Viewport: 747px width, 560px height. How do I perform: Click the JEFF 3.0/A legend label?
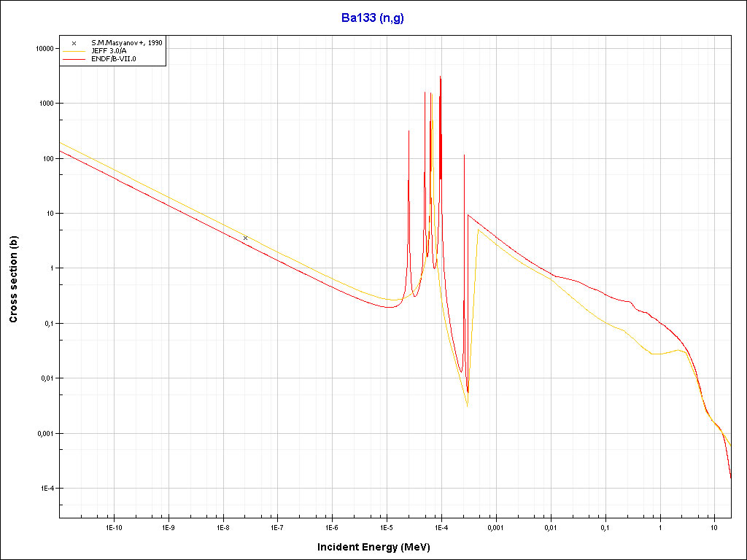pos(111,51)
